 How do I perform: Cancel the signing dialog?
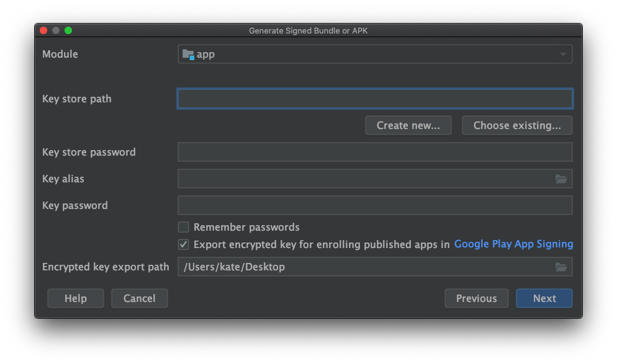[139, 298]
